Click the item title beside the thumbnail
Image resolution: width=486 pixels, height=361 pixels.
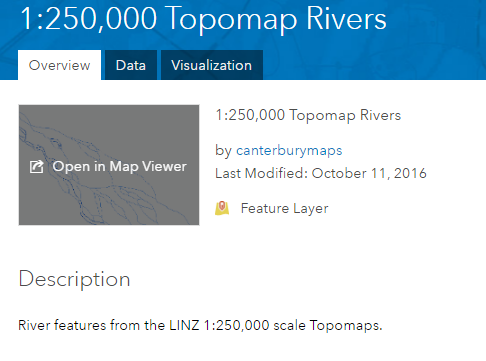(x=308, y=115)
